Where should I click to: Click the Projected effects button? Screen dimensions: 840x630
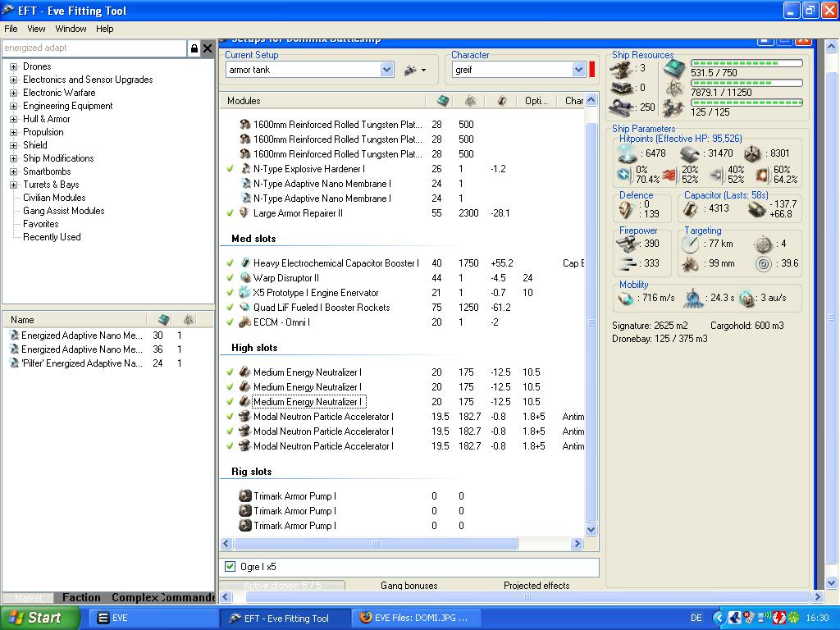pyautogui.click(x=536, y=586)
